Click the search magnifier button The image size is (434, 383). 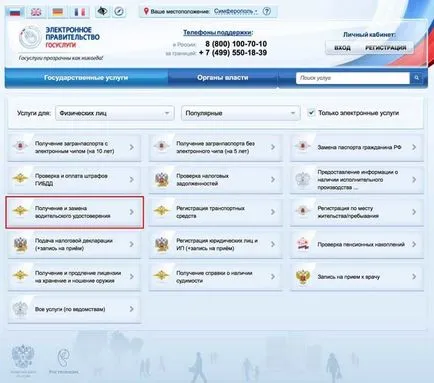[x=416, y=78]
